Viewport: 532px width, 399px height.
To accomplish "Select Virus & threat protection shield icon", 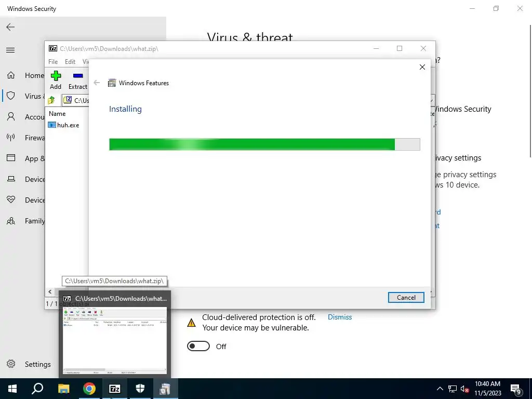I will pos(11,96).
